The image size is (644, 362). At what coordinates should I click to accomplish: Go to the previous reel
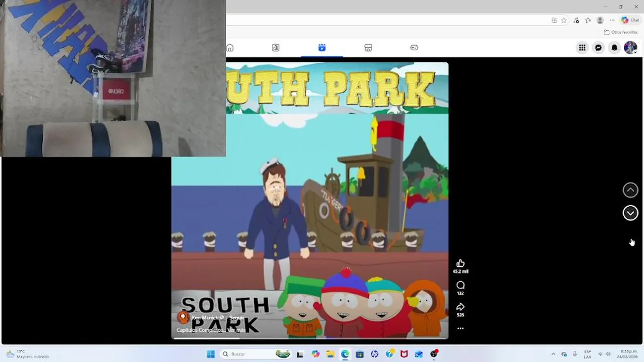630,190
